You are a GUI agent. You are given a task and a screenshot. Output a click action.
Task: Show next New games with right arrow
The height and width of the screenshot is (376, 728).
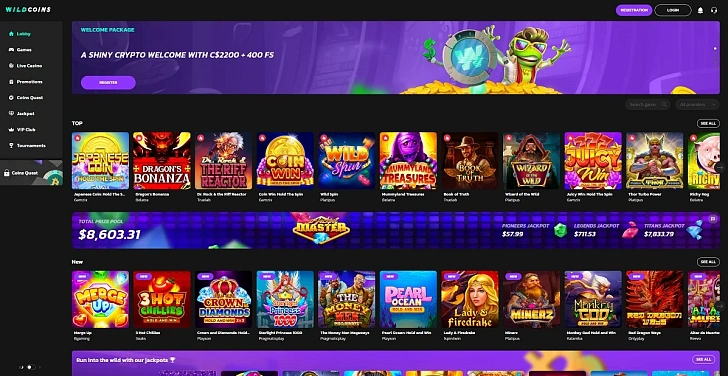[720, 306]
